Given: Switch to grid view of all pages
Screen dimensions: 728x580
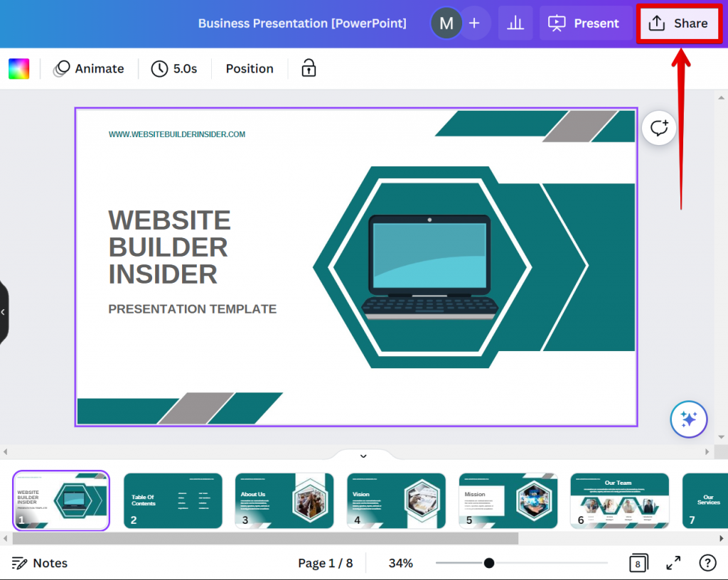Looking at the screenshot, I should pos(638,562).
